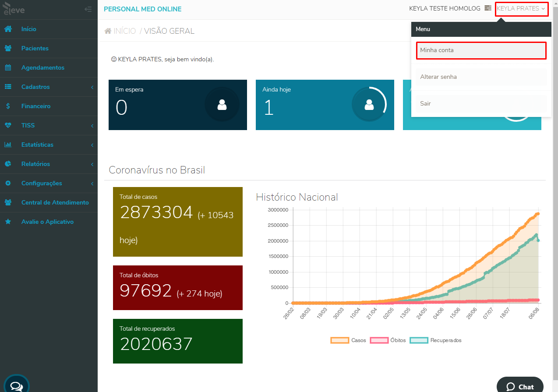This screenshot has height=392, width=558.
Task: Choose Alterar senha in the menu
Action: click(x=481, y=77)
